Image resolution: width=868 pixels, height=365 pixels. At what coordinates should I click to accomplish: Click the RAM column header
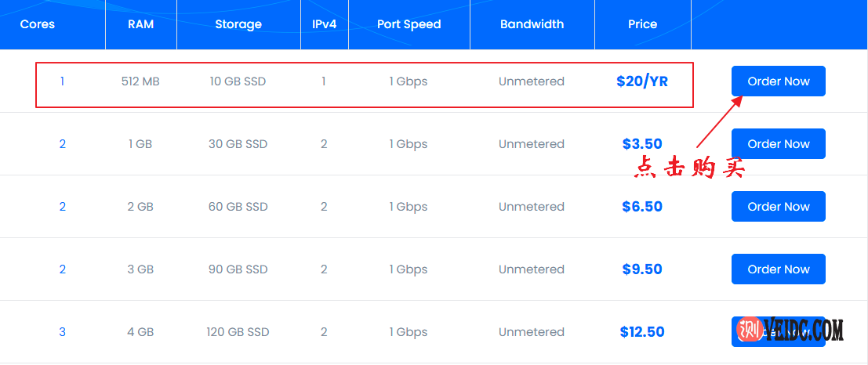pos(141,24)
